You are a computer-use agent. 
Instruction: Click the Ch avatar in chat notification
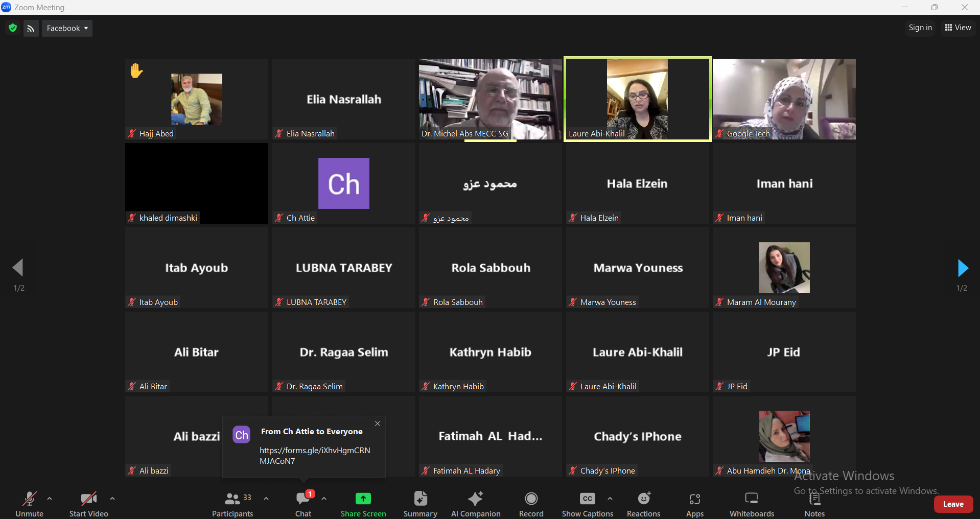click(242, 435)
